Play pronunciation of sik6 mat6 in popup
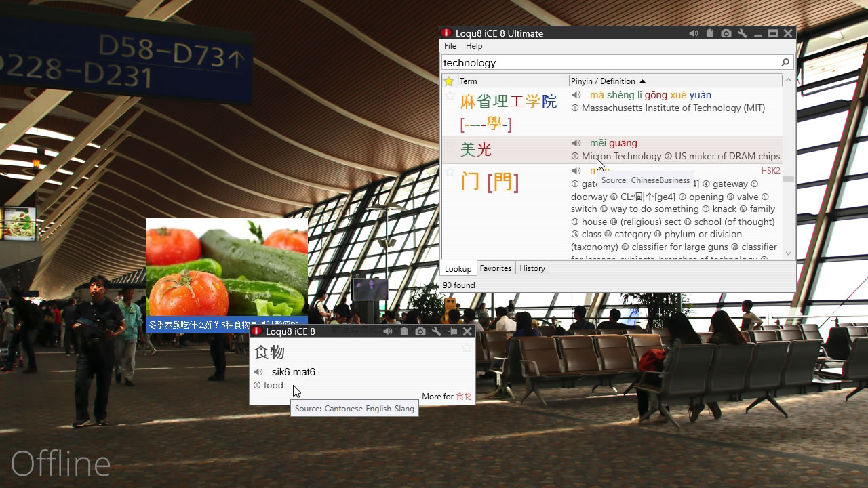 (258, 372)
